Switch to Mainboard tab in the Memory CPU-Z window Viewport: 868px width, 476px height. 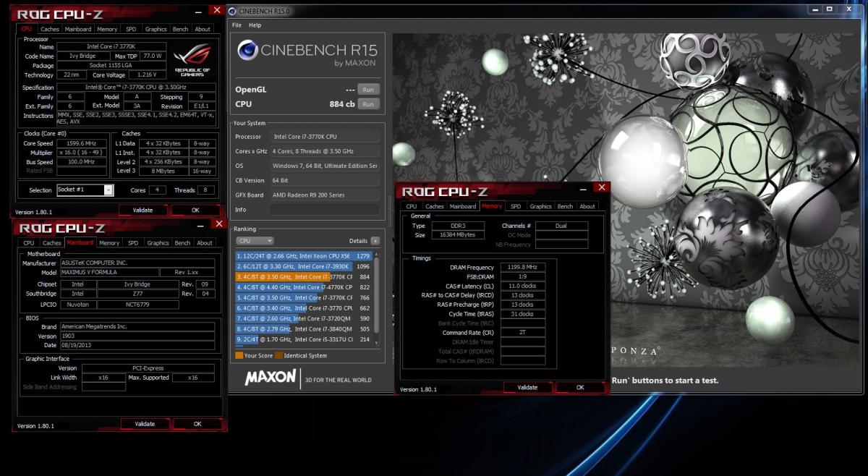pyautogui.click(x=463, y=206)
